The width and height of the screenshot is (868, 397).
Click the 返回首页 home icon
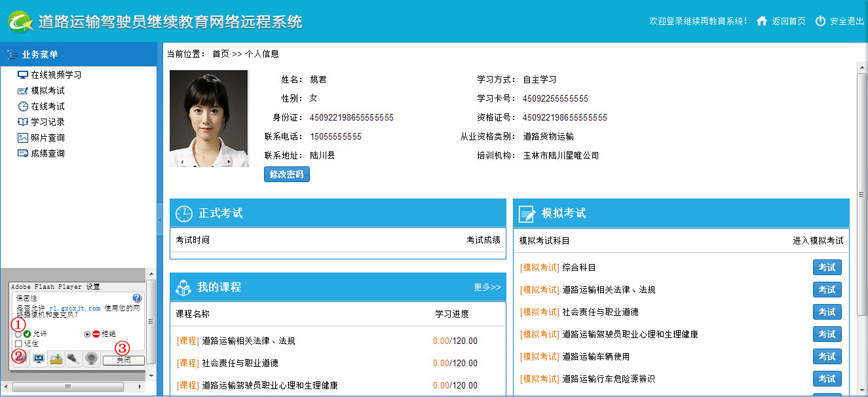point(761,21)
